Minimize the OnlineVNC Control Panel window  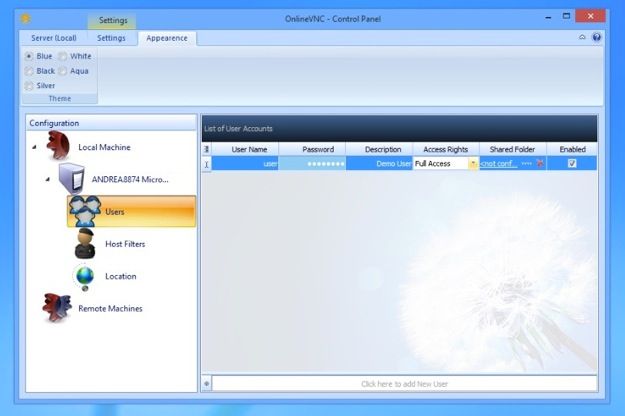coord(548,18)
